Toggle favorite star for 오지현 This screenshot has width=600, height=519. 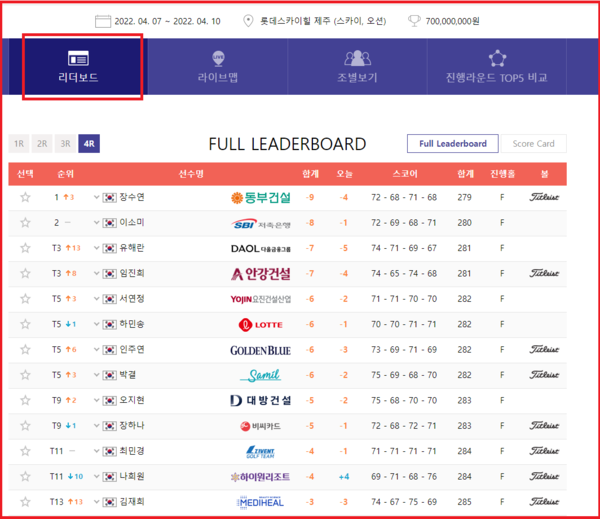point(25,400)
